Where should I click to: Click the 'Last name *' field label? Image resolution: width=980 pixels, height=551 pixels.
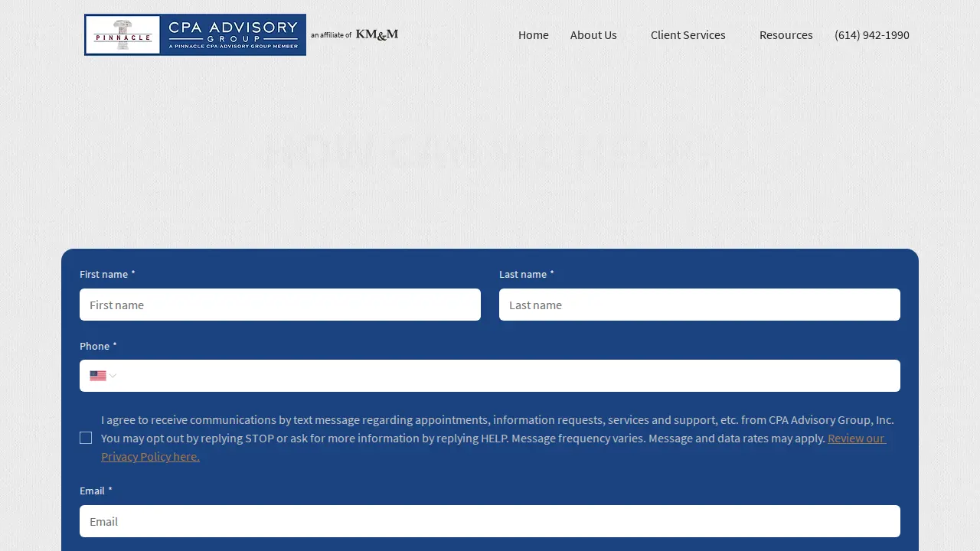pos(527,274)
